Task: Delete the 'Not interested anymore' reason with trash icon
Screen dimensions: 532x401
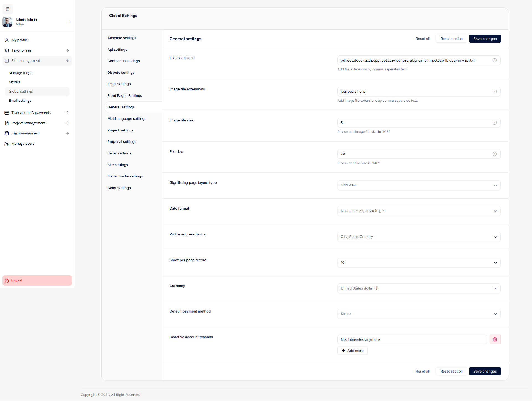Action: pyautogui.click(x=495, y=339)
